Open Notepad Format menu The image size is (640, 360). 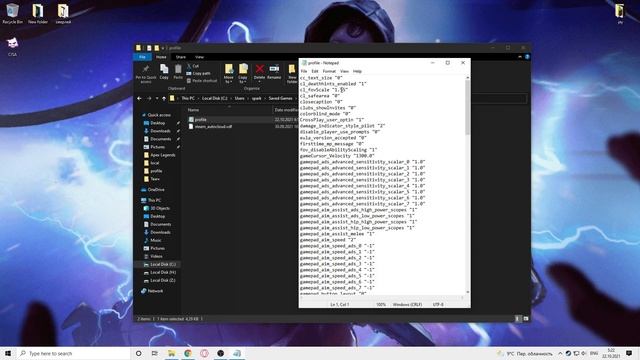click(x=329, y=71)
